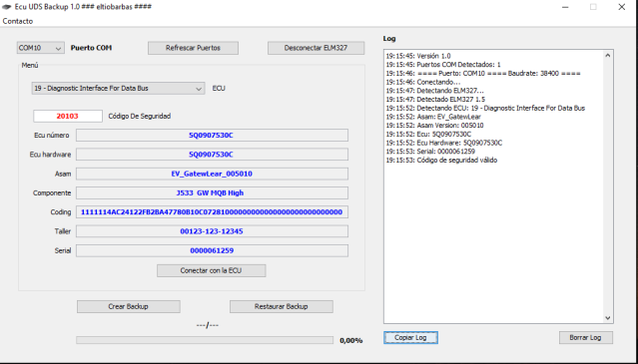Click log line 'Ecu Hardware: 5Q0907530C'
638x364 pixels.
click(444, 143)
